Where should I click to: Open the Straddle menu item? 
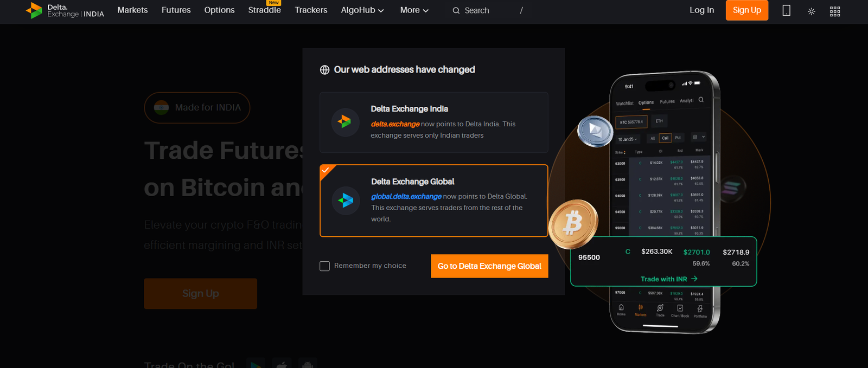pyautogui.click(x=264, y=10)
